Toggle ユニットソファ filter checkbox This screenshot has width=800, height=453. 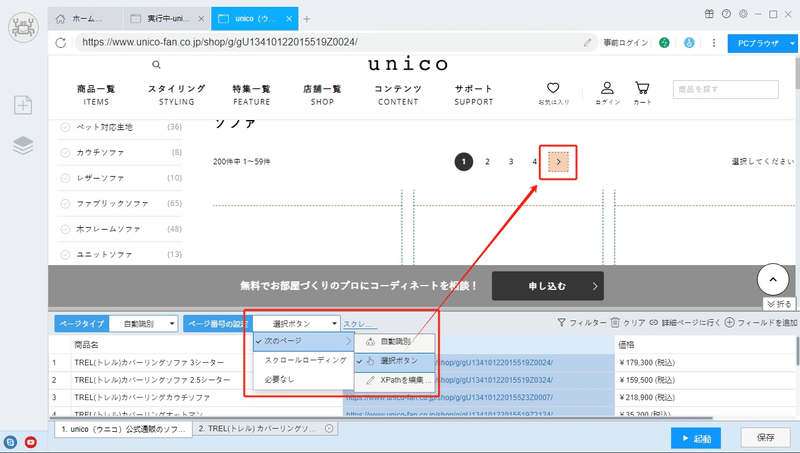coord(65,254)
